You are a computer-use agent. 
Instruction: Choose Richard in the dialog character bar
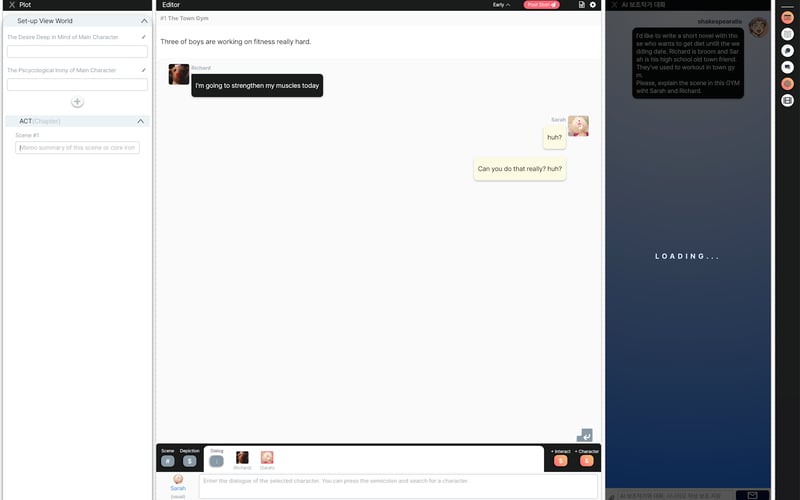click(x=242, y=460)
